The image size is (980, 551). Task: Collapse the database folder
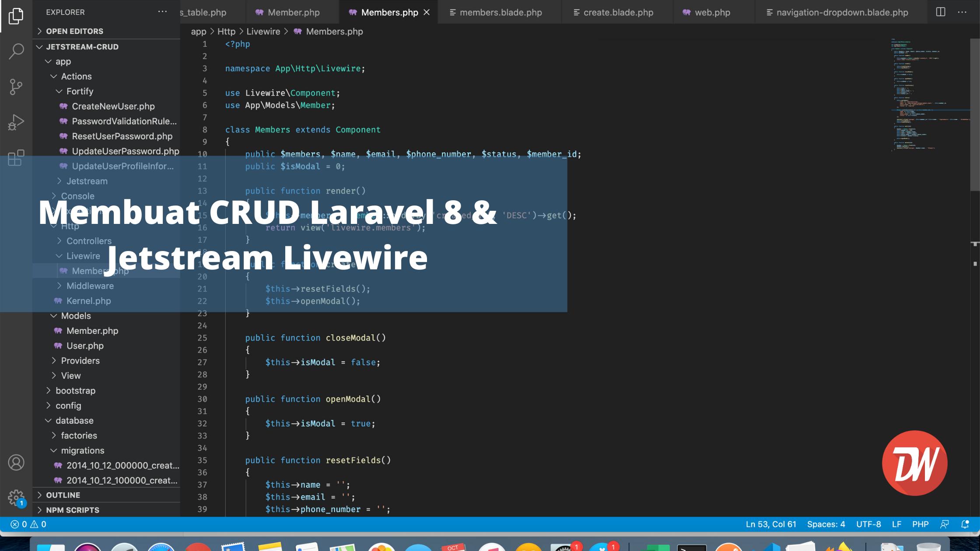tap(106, 420)
